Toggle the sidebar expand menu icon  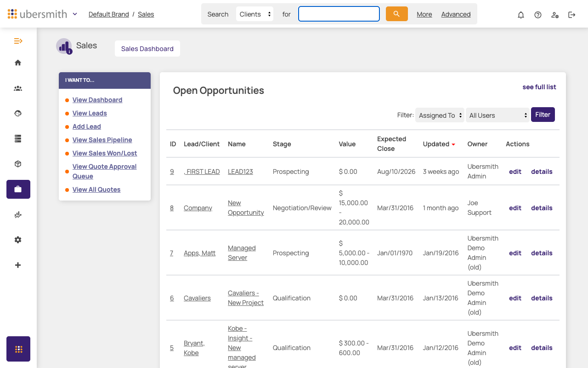click(x=18, y=41)
